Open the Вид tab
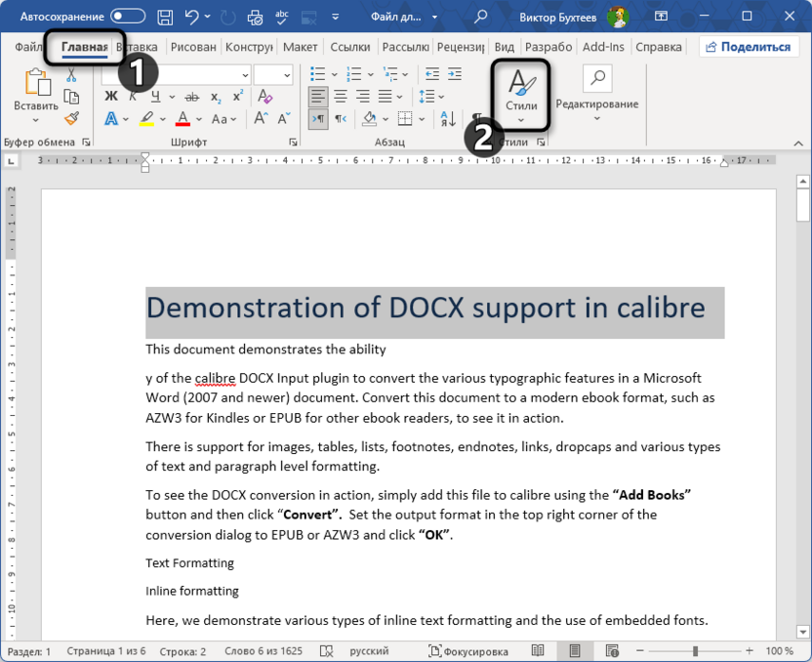Screen dimensions: 812x662 (x=504, y=47)
